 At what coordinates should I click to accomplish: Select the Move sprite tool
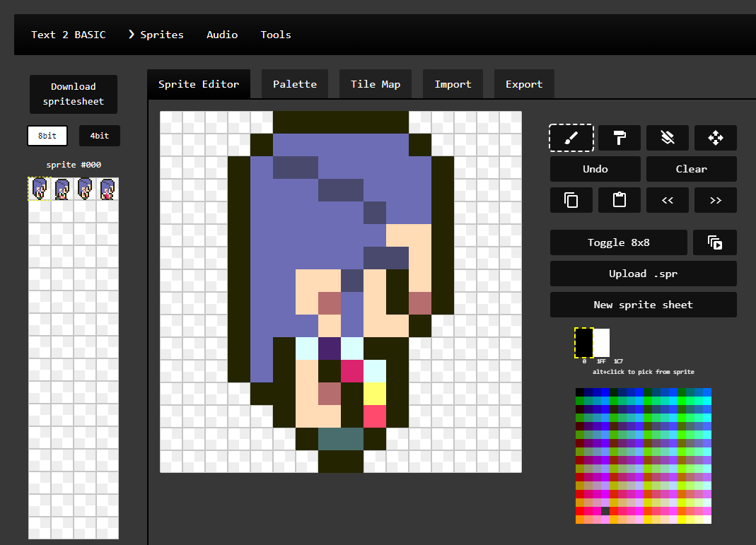pos(715,138)
